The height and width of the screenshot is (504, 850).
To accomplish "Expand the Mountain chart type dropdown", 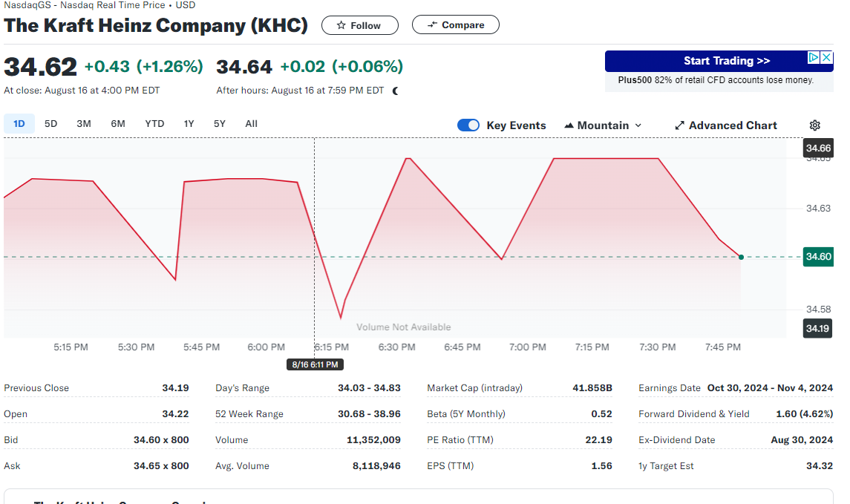I will (603, 125).
